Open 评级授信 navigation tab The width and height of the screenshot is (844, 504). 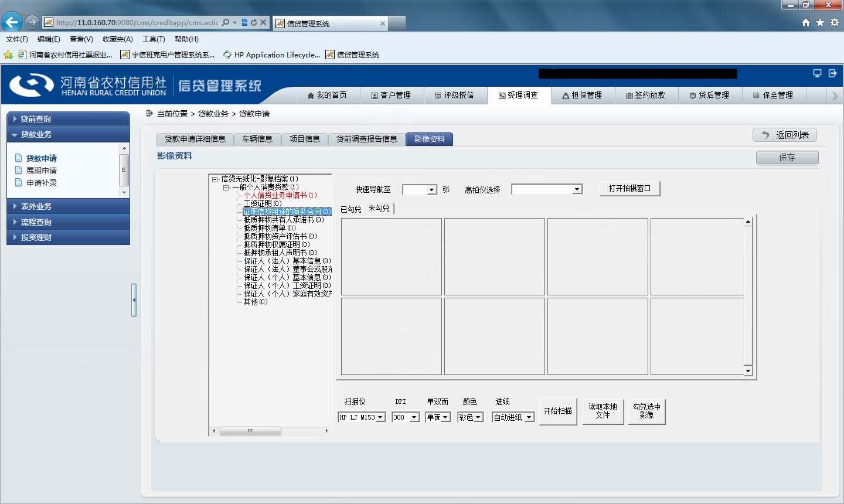(x=455, y=95)
